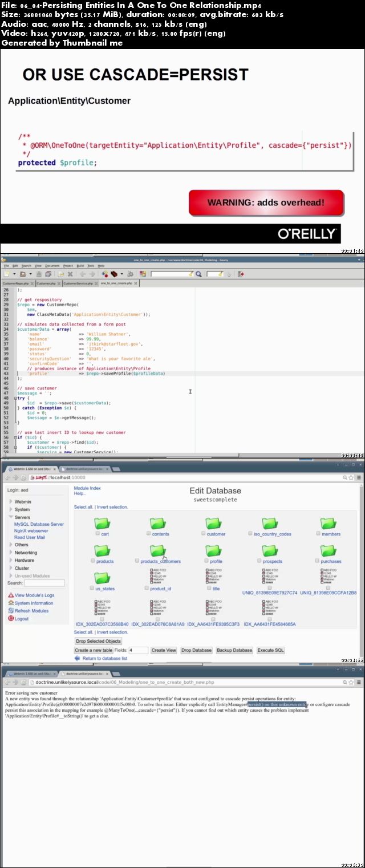
Task: Collapse the Servers sidebar category
Action: (11, 517)
